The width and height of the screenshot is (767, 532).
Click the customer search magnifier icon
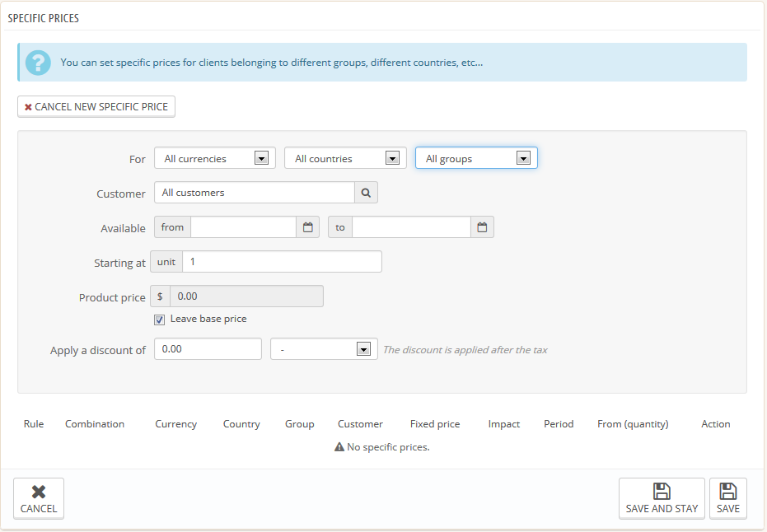click(x=367, y=193)
